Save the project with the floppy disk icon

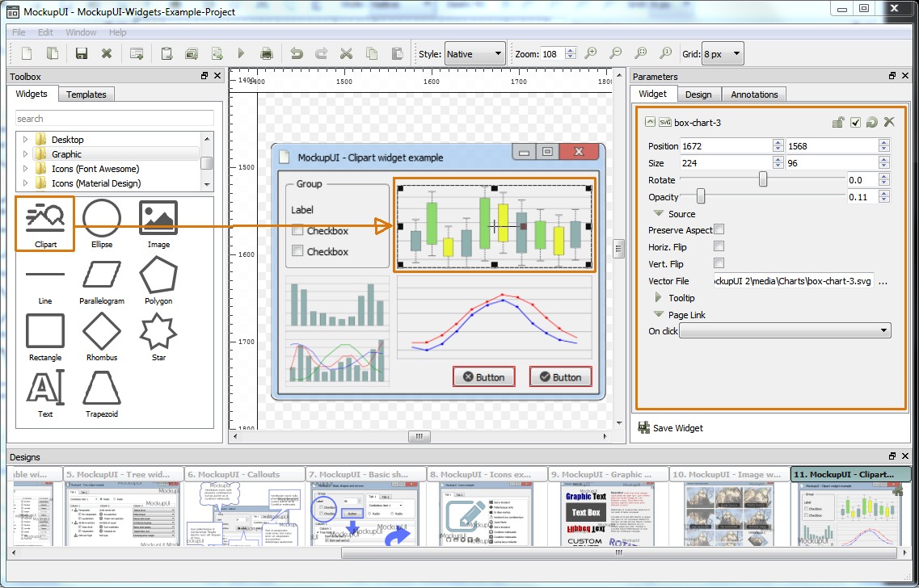[x=82, y=54]
